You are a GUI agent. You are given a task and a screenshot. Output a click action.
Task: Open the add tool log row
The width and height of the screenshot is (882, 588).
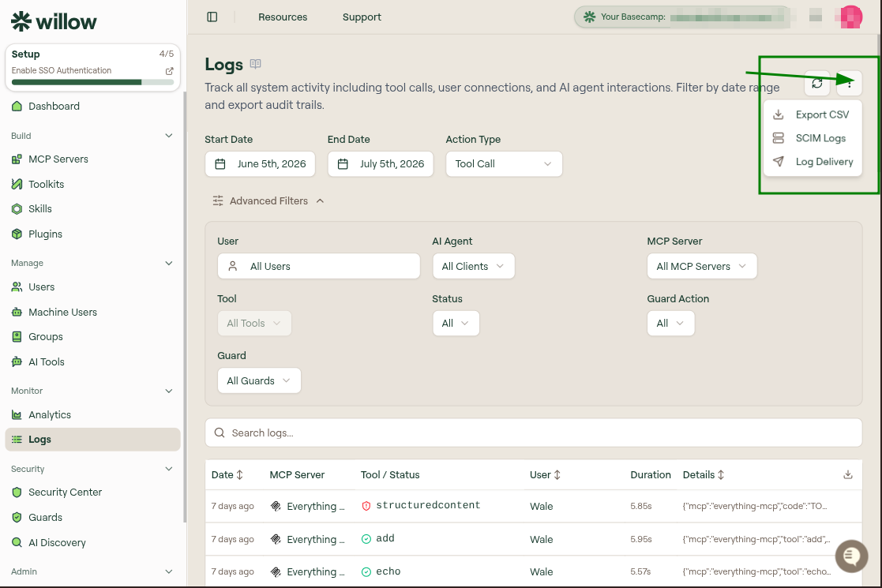533,539
